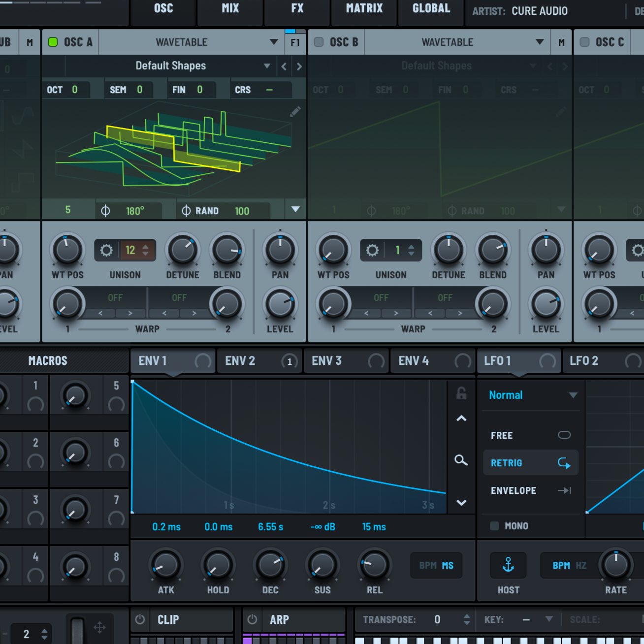Switch to the MATRIX tab
This screenshot has width=644, height=644.
click(364, 8)
